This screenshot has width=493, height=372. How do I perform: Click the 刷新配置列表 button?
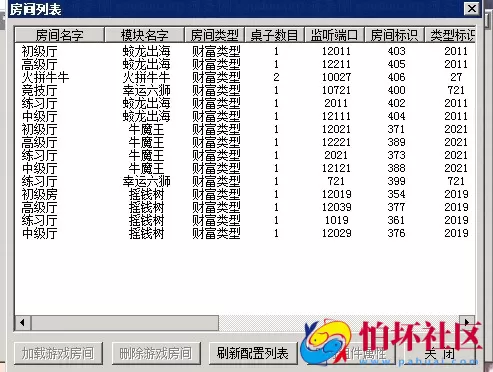pyautogui.click(x=253, y=353)
